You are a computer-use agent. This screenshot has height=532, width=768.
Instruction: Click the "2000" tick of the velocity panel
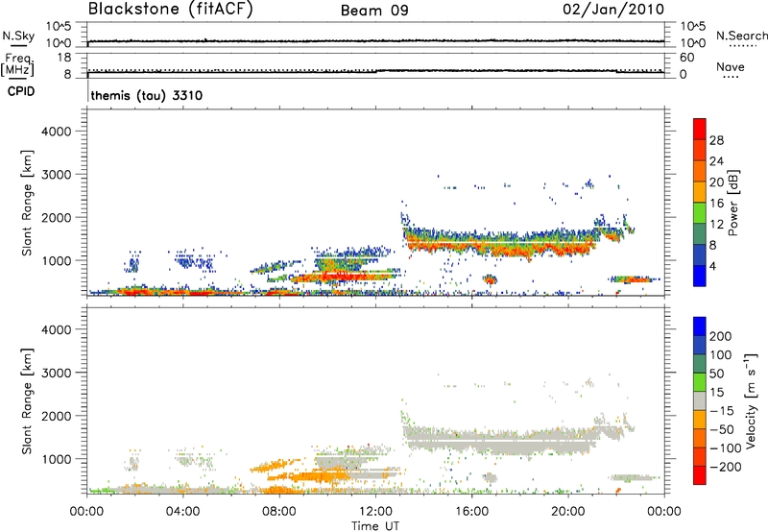point(57,416)
